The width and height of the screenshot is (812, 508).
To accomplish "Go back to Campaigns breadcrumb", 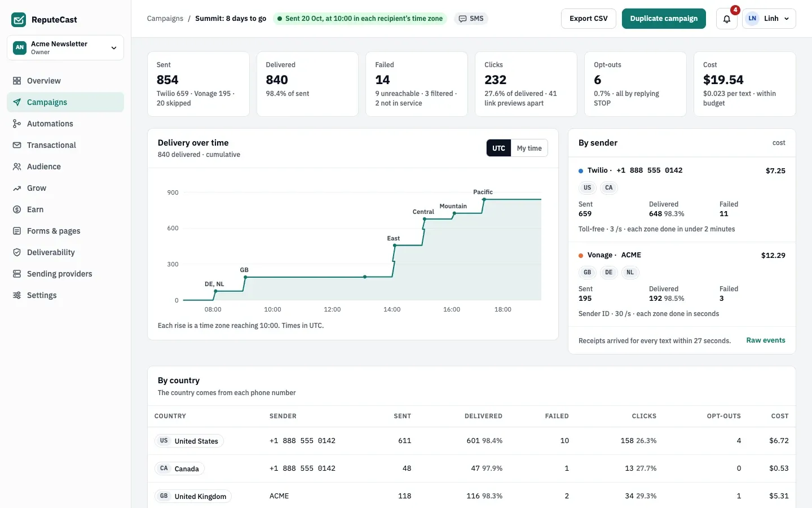I will pos(165,19).
